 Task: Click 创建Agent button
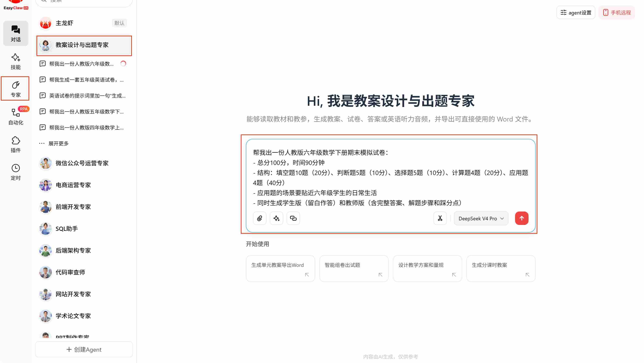[84, 350]
